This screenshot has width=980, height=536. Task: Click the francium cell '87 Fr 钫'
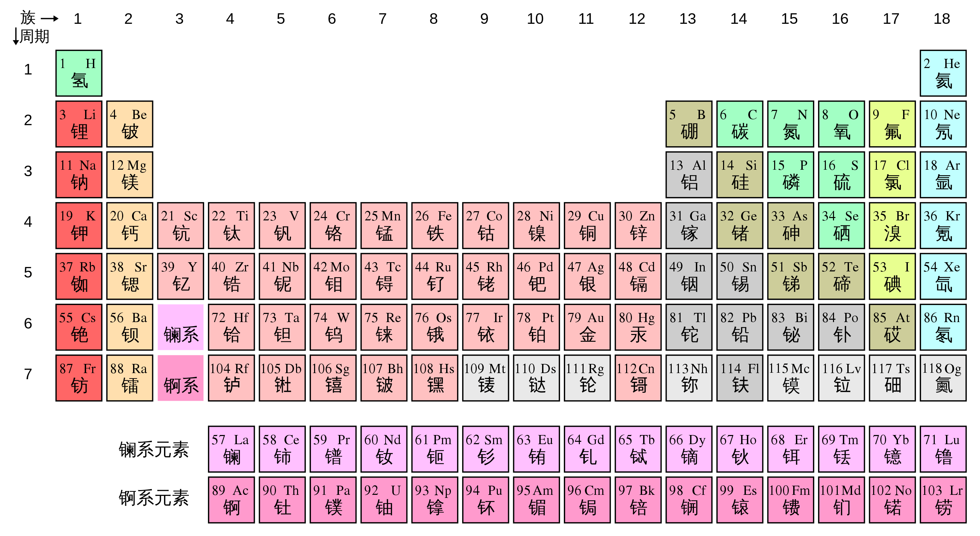[79, 378]
